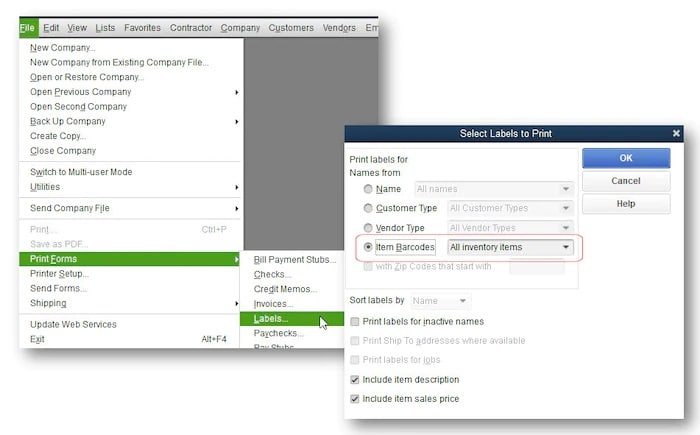Viewport: 700px width, 435px height.
Task: Open the All Vendor Types dropdown
Action: click(x=510, y=228)
